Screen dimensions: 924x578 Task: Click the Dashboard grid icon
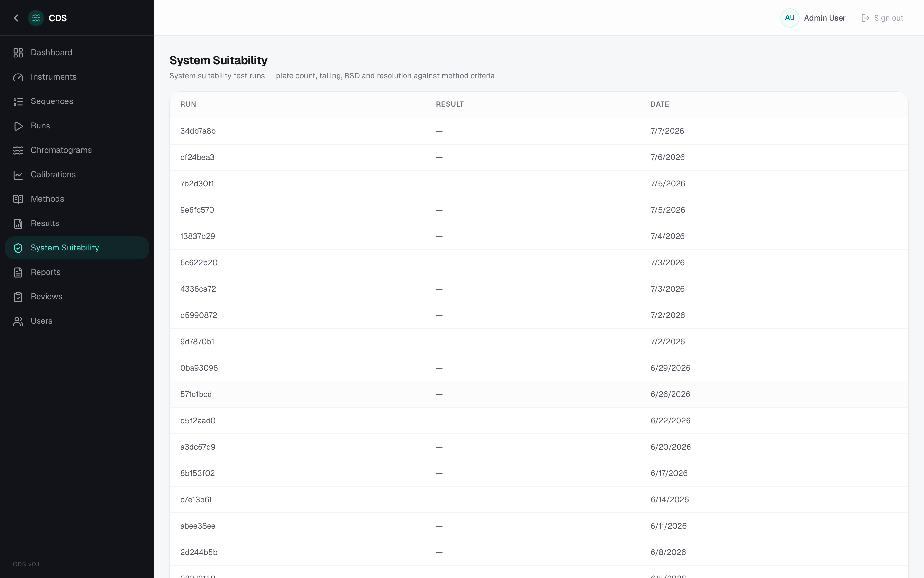pyautogui.click(x=18, y=53)
